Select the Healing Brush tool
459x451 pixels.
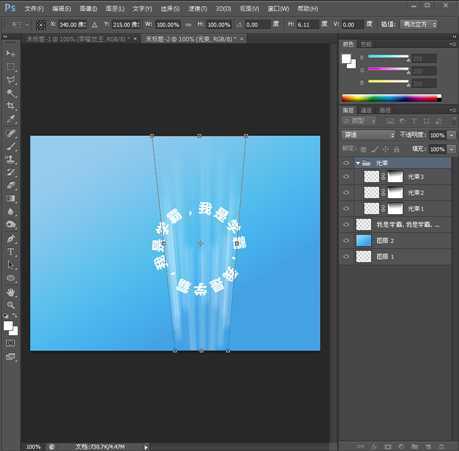coord(11,133)
